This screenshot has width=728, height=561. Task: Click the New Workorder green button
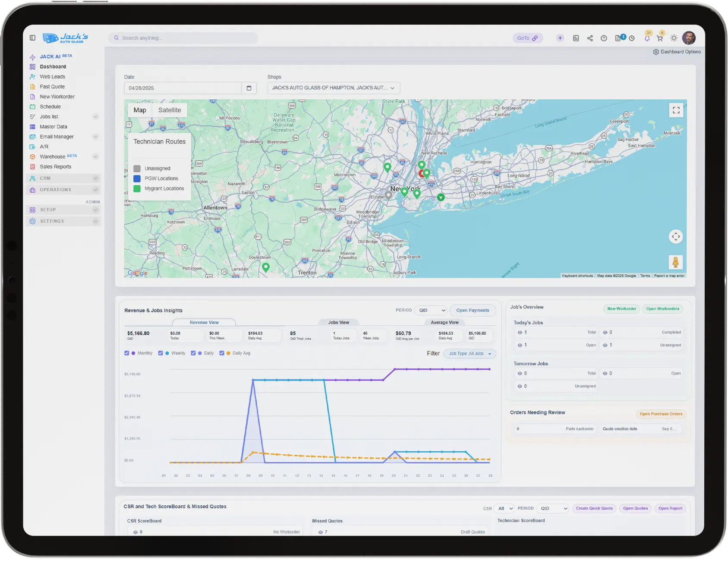621,309
